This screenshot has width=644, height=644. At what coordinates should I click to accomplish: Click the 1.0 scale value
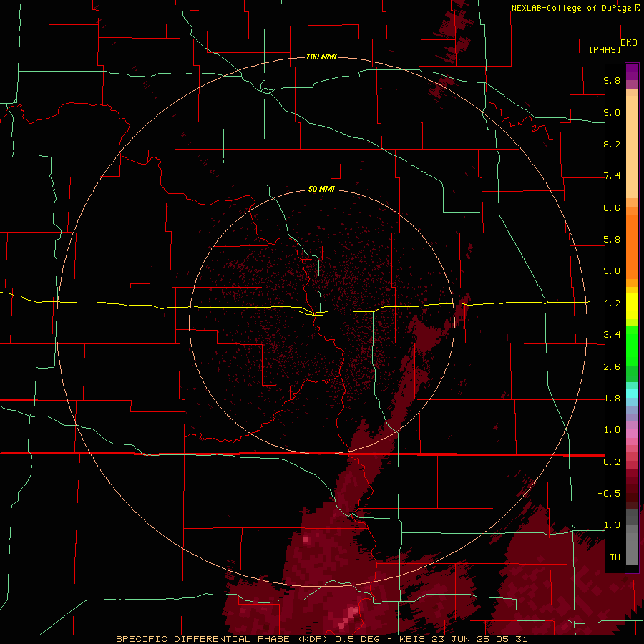(x=612, y=430)
